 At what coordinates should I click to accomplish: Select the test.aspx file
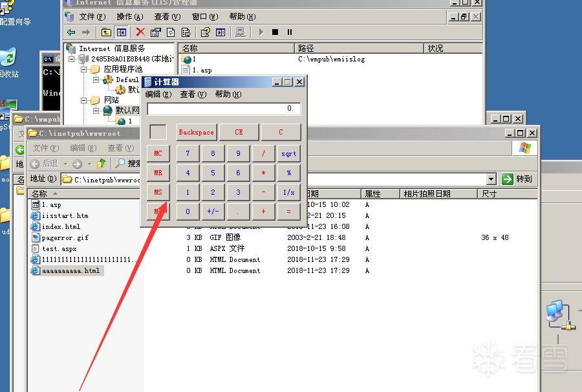click(59, 248)
